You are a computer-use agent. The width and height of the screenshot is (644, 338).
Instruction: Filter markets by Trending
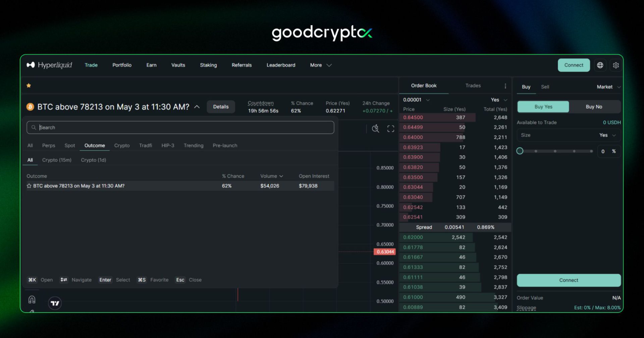[194, 146]
